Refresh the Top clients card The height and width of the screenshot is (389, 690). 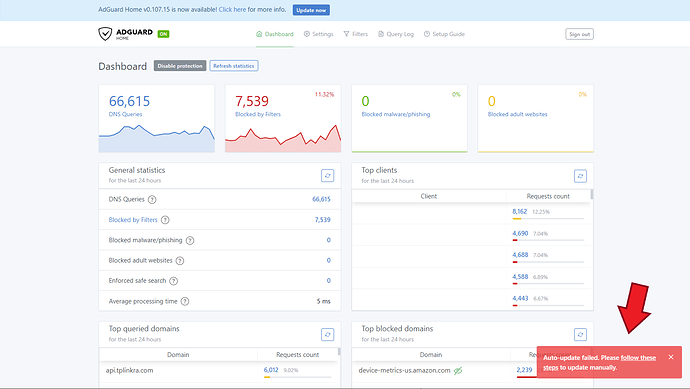pyautogui.click(x=580, y=176)
